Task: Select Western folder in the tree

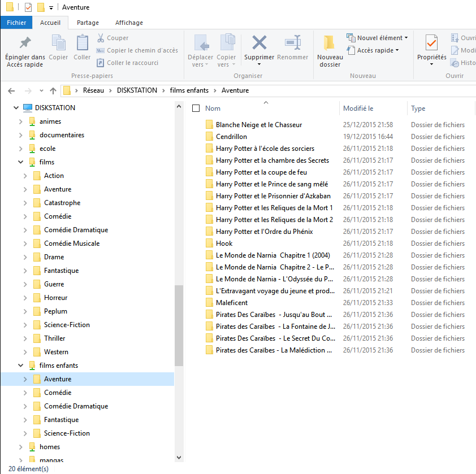Action: coord(56,352)
